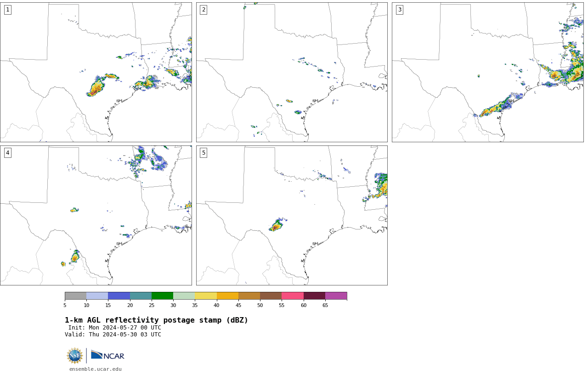
Task: Click the 'Init: Mon 2024-05-27 00 UTC' text
Action: 115,328
